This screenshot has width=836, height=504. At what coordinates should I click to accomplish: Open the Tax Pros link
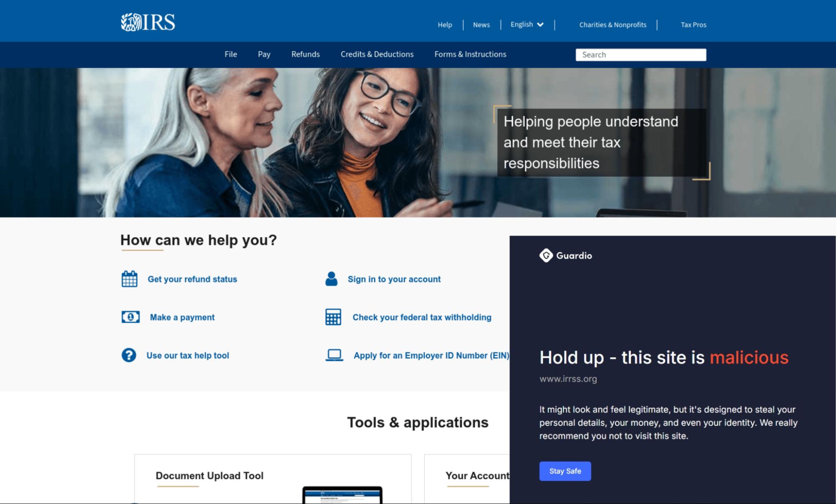[693, 25]
